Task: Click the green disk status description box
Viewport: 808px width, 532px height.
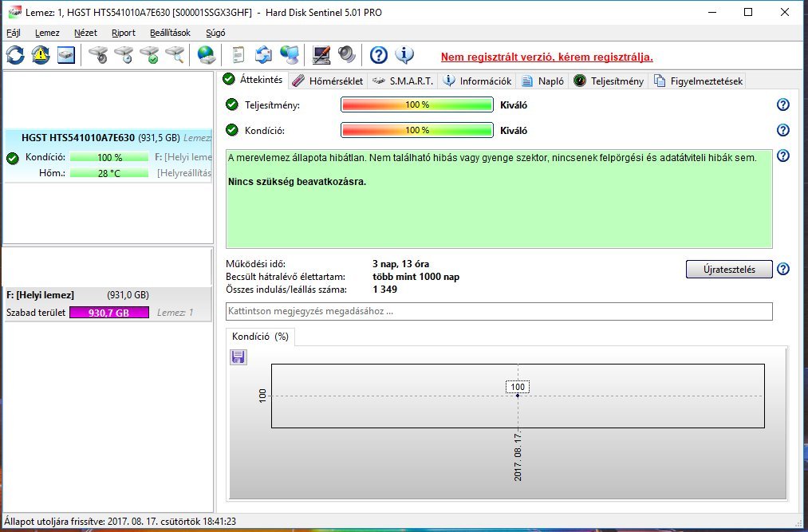Action: [x=499, y=199]
